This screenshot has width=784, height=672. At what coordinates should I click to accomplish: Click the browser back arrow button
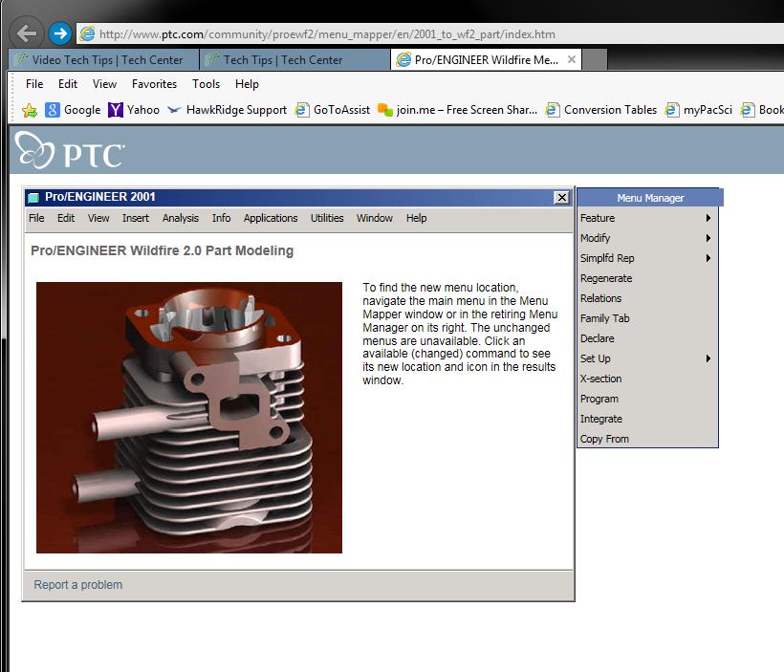pos(27,33)
